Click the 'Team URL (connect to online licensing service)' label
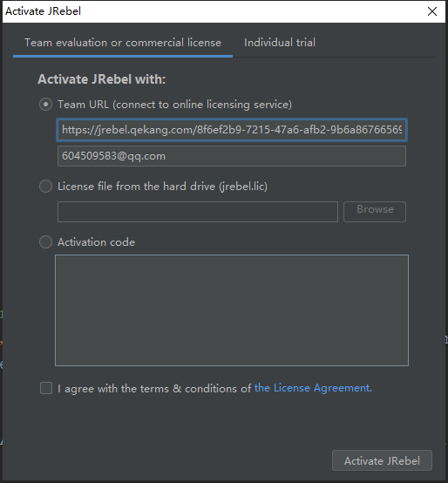 [174, 105]
